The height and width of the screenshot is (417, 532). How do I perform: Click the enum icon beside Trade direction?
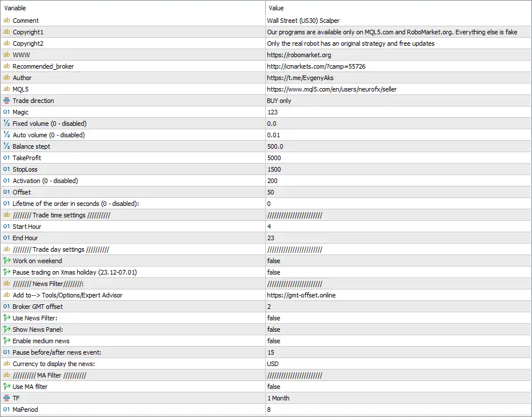[x=6, y=101]
